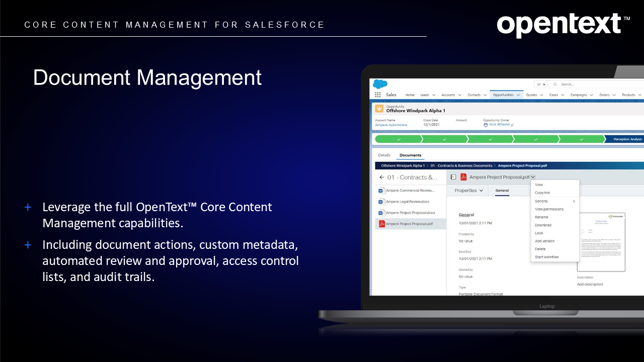Select Ampere Project Proposal.docx file row

point(411,213)
